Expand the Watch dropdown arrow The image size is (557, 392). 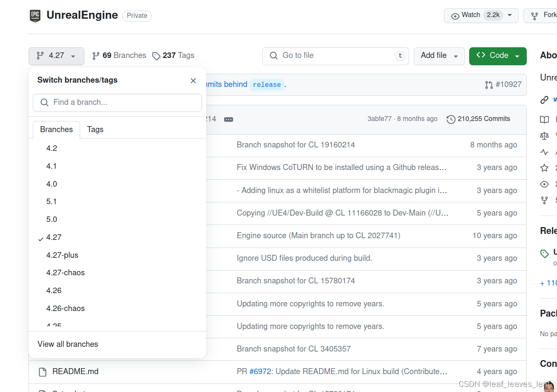tap(510, 15)
